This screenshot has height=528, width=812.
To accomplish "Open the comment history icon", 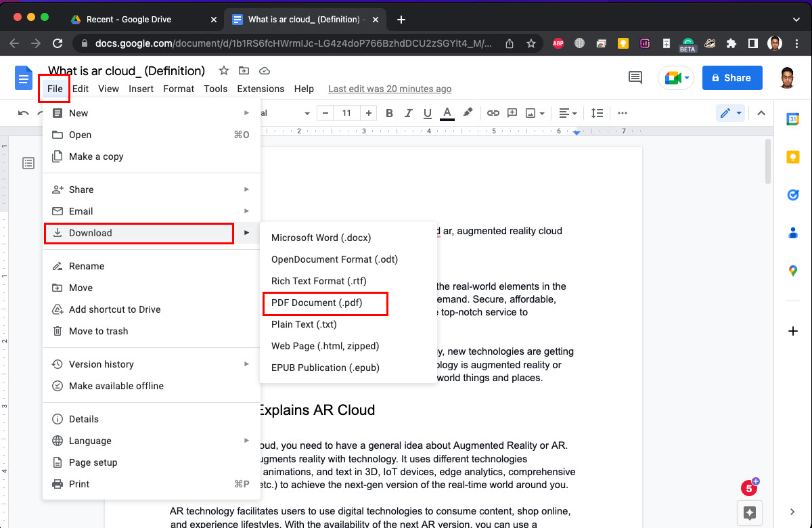I will (635, 78).
